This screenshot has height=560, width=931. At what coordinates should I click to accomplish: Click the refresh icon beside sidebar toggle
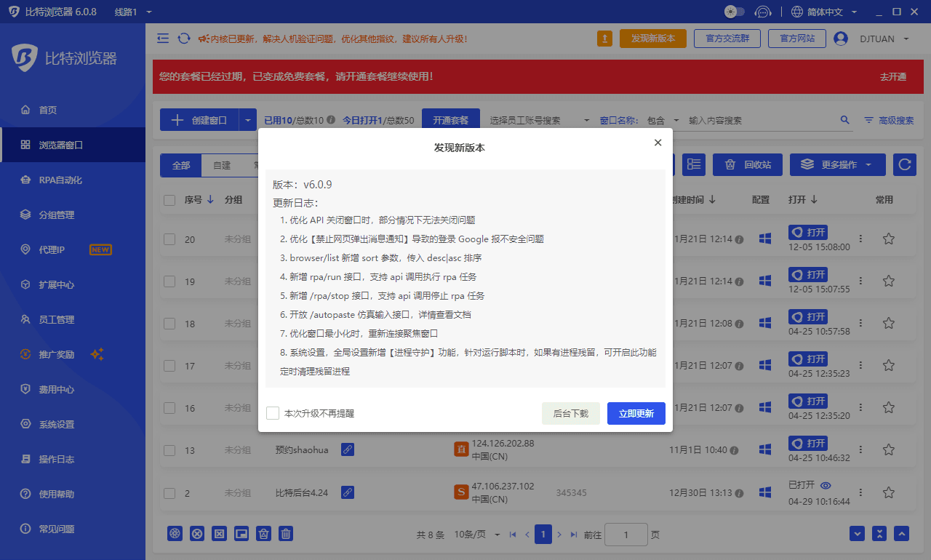tap(184, 38)
